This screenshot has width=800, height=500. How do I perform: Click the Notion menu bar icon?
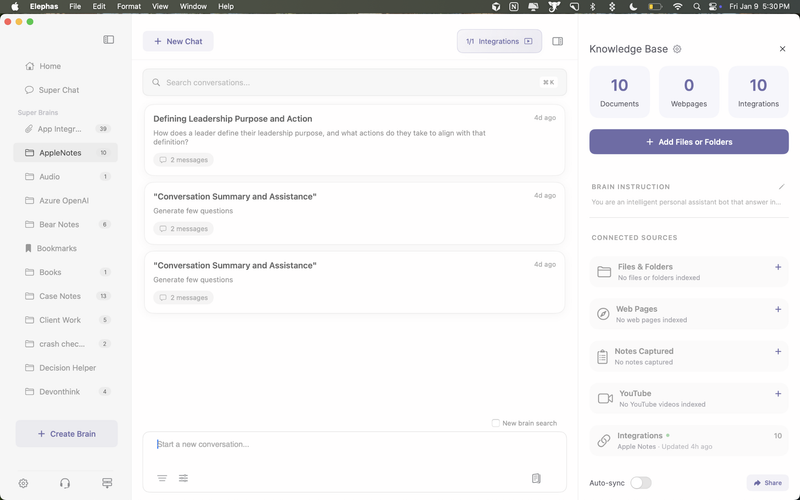tap(514, 7)
